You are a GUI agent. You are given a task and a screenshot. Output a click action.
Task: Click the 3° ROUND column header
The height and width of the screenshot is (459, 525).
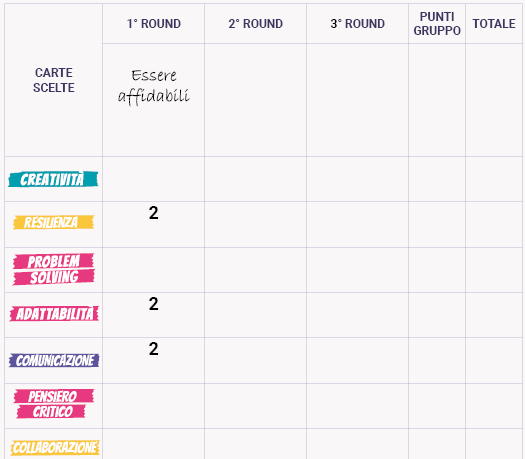pos(358,24)
